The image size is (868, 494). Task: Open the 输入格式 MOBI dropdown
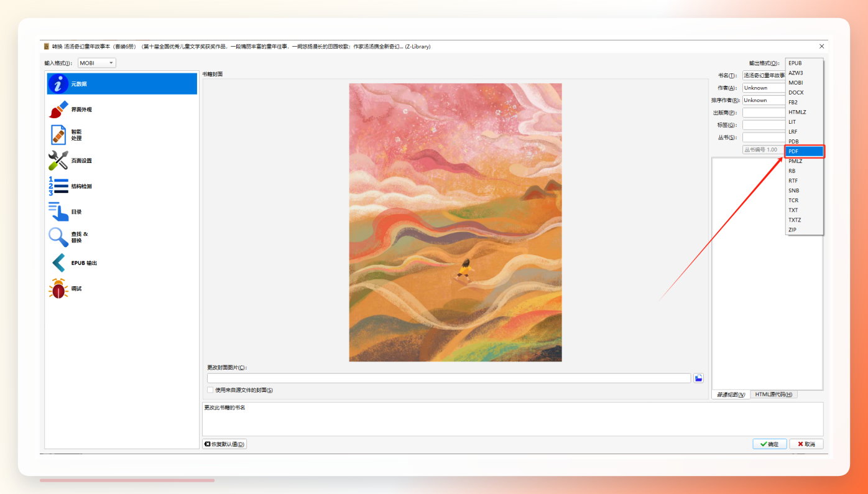pos(97,63)
